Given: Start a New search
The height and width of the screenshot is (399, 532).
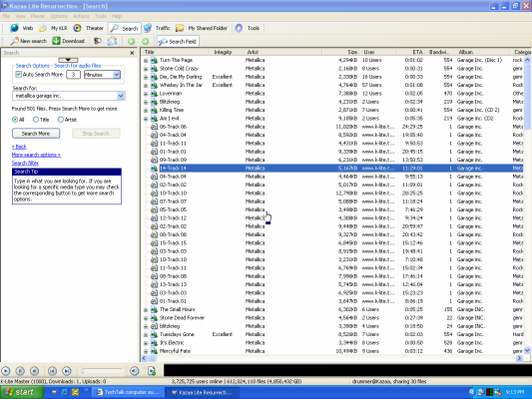Looking at the screenshot, I should [x=29, y=41].
